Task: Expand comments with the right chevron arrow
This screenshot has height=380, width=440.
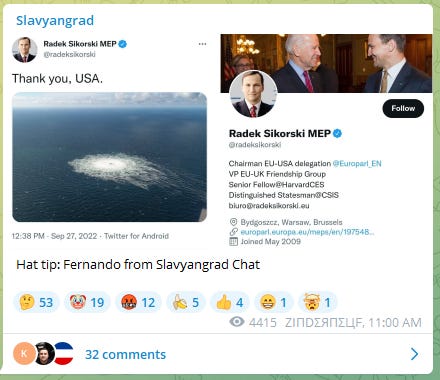Action: (x=414, y=354)
